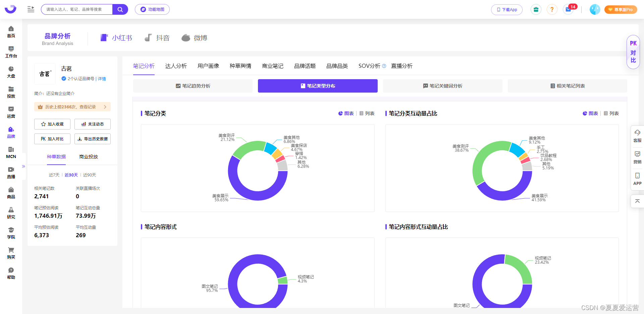
Task: Open 学院 in the sidebar
Action: (x=11, y=233)
